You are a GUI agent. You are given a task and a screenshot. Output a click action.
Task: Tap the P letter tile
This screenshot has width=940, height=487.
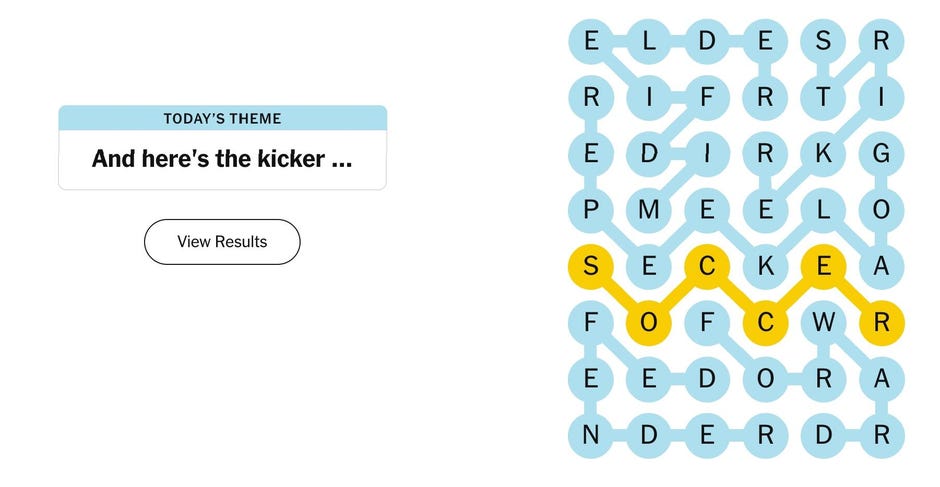(591, 209)
